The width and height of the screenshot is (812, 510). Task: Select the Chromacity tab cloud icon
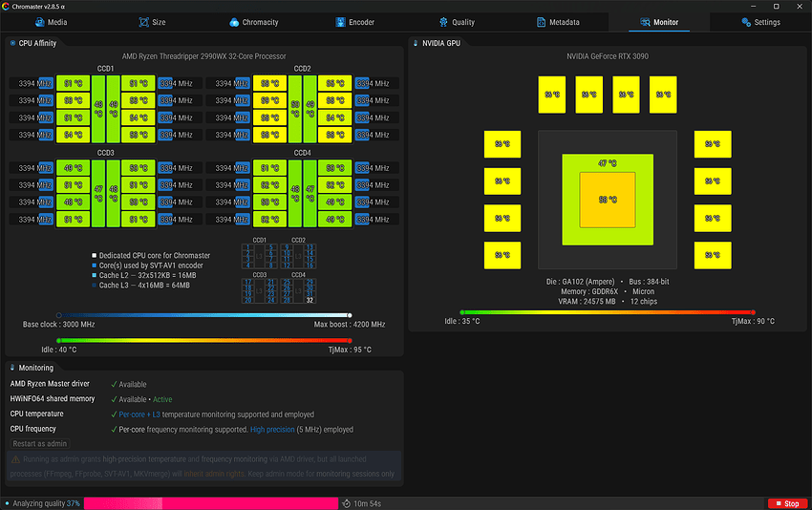(234, 22)
